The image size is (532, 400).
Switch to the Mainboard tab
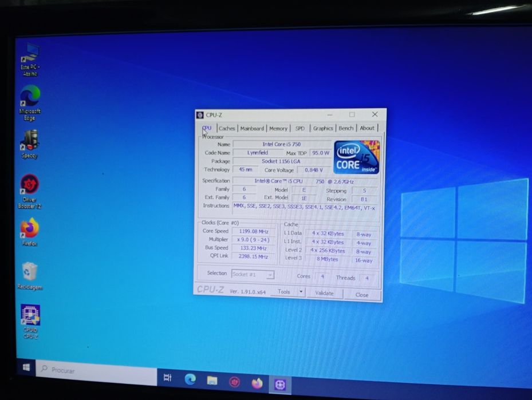point(252,129)
